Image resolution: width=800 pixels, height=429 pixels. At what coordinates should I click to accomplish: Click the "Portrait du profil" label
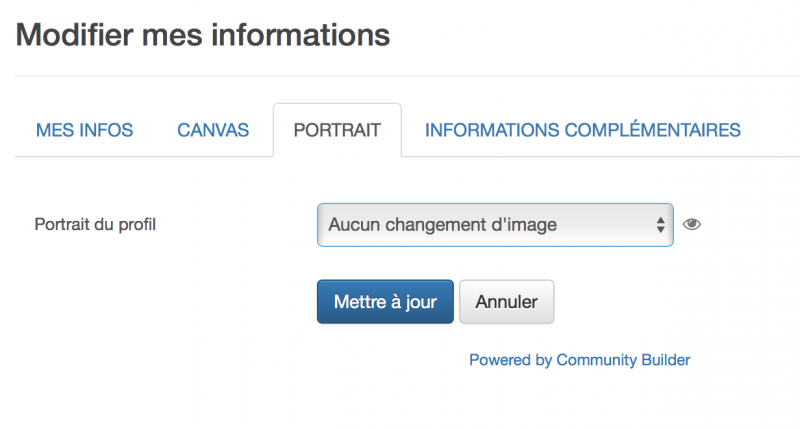click(x=96, y=224)
